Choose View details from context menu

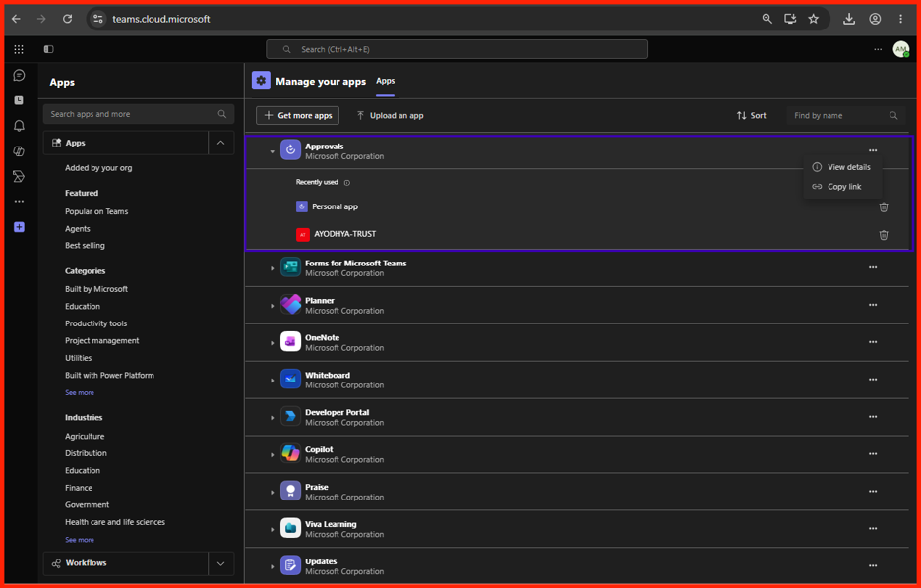click(x=842, y=167)
